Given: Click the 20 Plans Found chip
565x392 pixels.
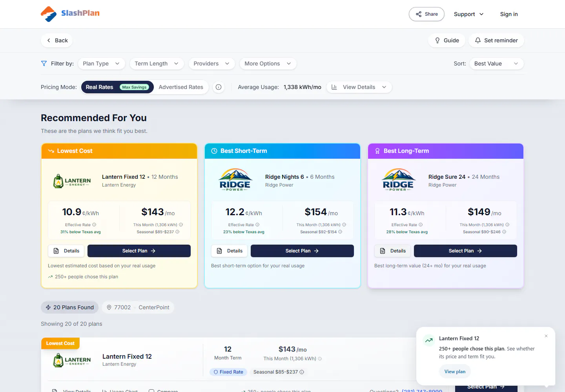Looking at the screenshot, I should tap(70, 307).
